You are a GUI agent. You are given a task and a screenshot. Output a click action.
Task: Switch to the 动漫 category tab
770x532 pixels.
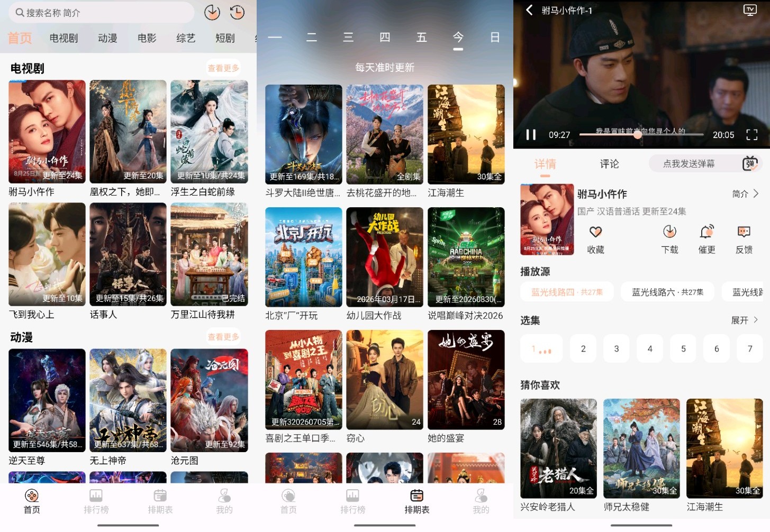click(x=107, y=38)
